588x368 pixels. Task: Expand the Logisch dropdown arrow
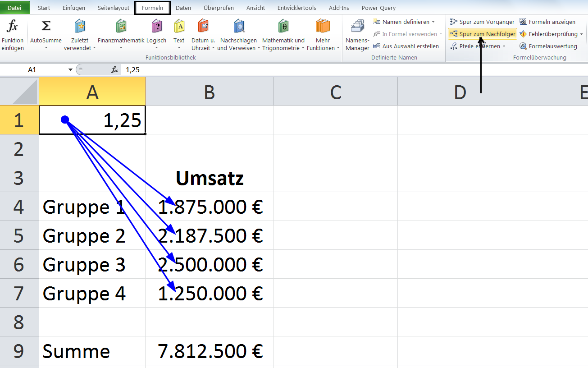pyautogui.click(x=156, y=48)
